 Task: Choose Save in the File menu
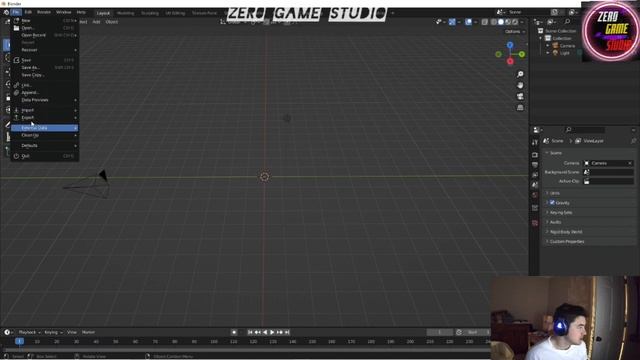(45, 60)
